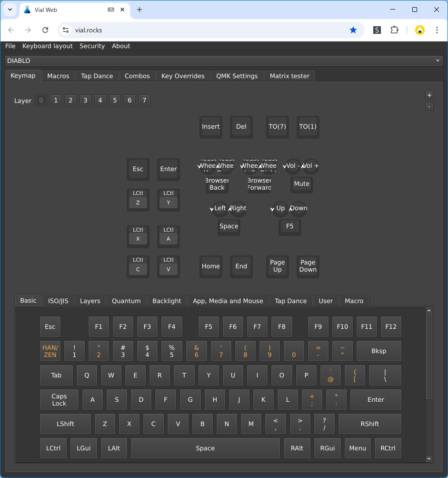The width and height of the screenshot is (448, 478).
Task: Open the QMK Settings tab
Action: (237, 76)
